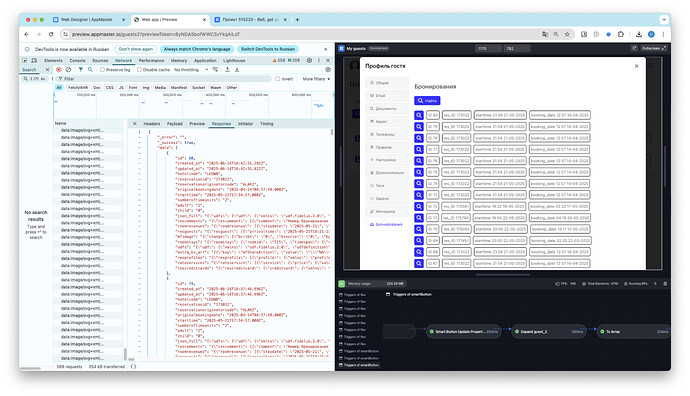The image size is (690, 396).
Task: Click Switch DevTools to Russian
Action: (268, 49)
